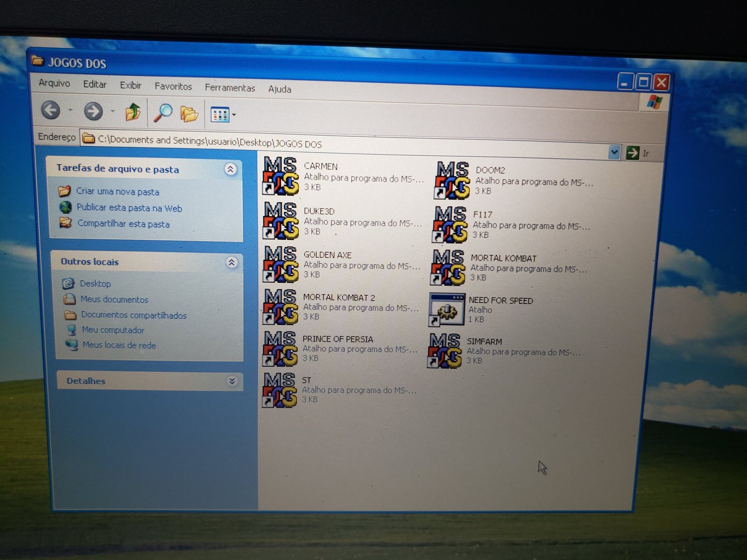Screen dimensions: 747x560
Task: Click the CARMEN file name text
Action: [321, 166]
